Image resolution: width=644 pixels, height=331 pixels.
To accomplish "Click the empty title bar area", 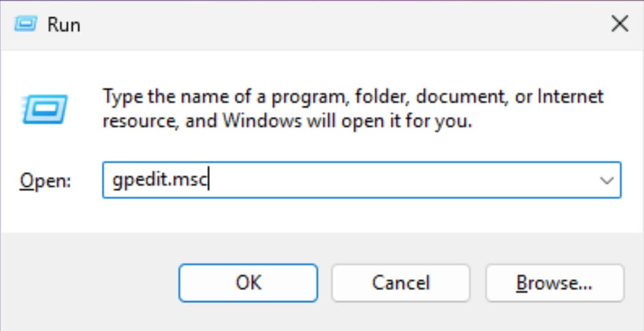I will point(325,25).
